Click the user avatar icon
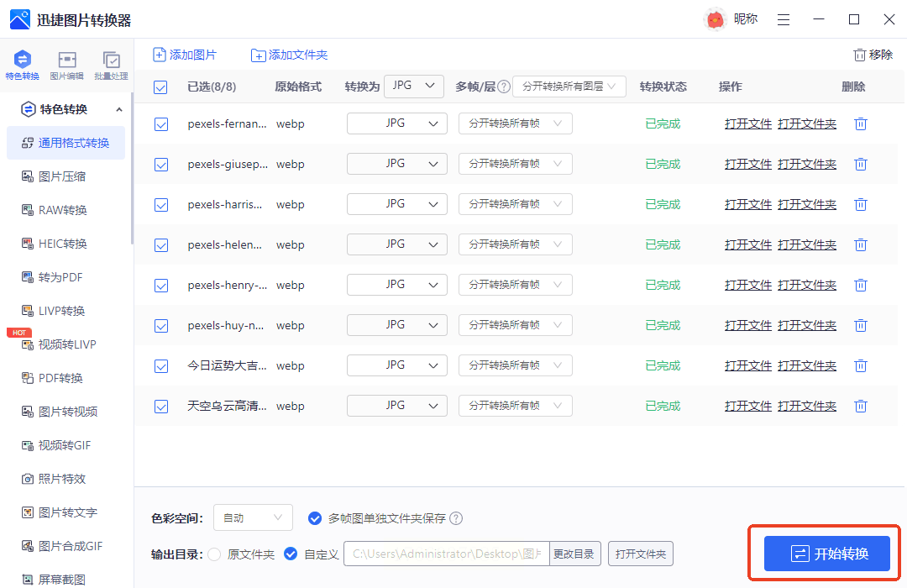This screenshot has width=907, height=588. pyautogui.click(x=715, y=19)
